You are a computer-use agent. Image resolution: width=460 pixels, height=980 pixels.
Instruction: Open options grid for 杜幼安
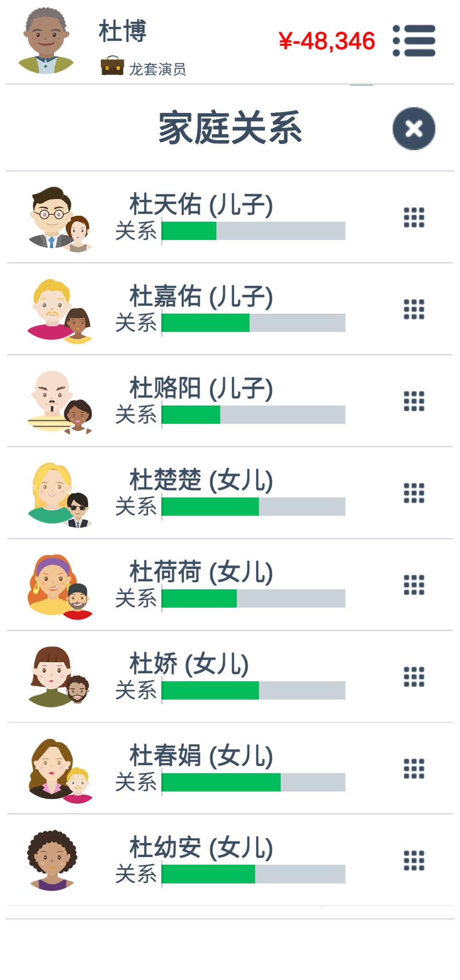click(x=414, y=861)
